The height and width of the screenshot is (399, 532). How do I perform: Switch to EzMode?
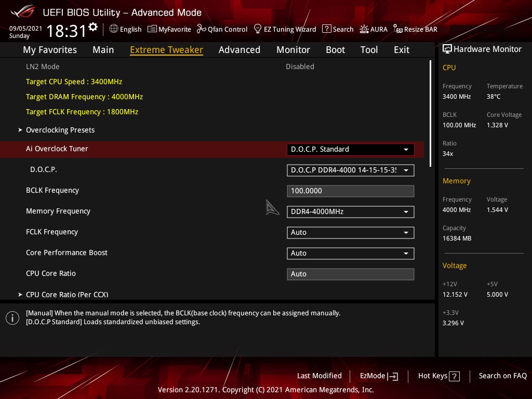pyautogui.click(x=379, y=376)
